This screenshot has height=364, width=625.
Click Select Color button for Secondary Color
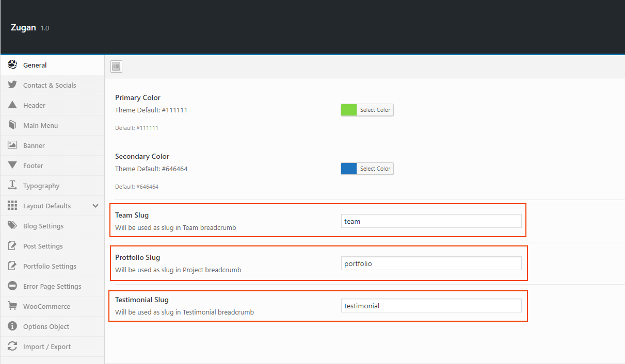coord(375,169)
